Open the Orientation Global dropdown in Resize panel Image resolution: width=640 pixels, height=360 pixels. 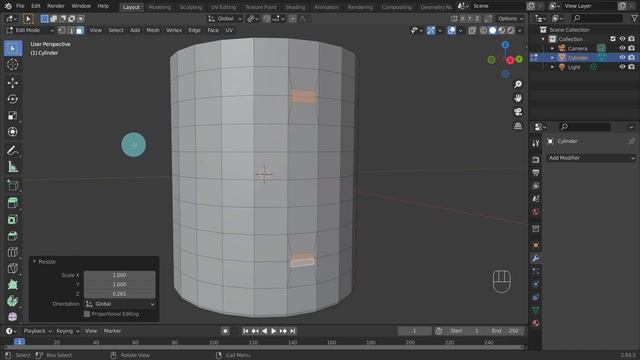[120, 304]
